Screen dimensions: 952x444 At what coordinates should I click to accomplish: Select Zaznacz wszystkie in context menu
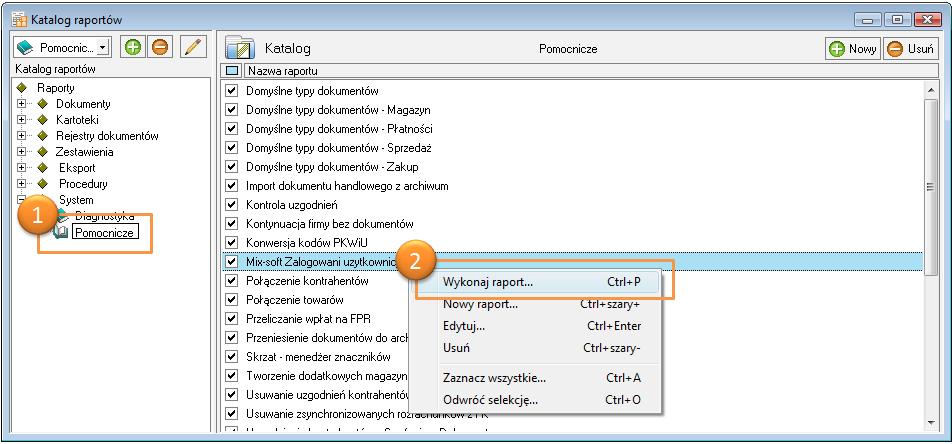pyautogui.click(x=494, y=378)
